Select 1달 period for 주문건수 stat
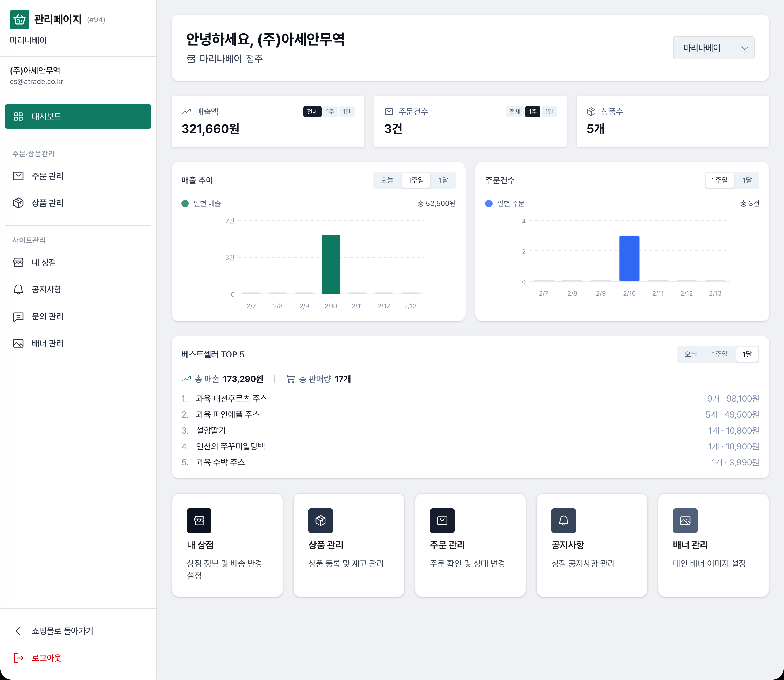 (x=549, y=112)
